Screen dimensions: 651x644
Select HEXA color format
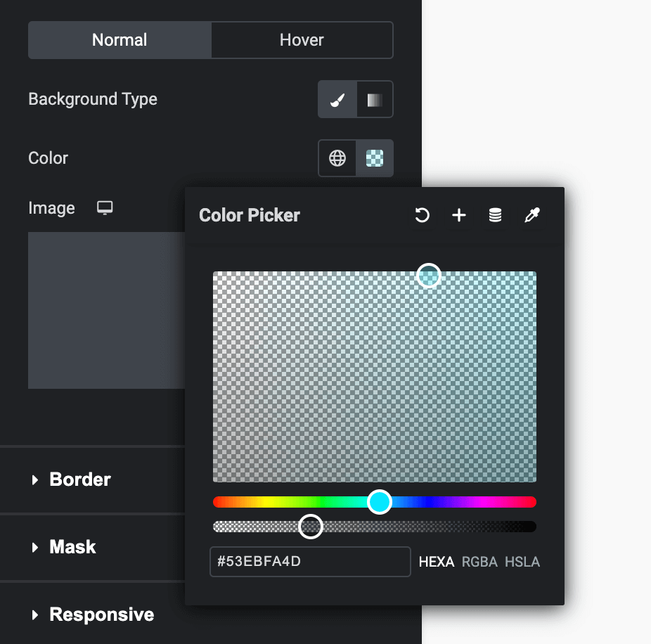(x=437, y=562)
